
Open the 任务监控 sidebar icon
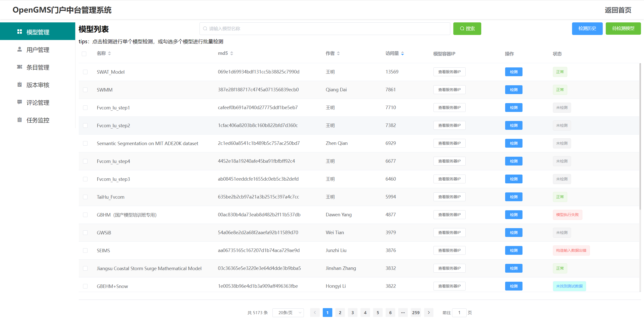[x=20, y=120]
